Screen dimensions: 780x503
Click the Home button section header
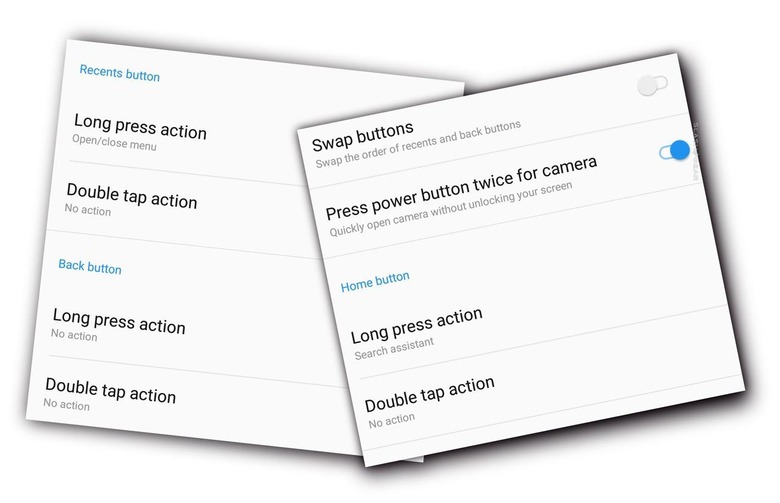pyautogui.click(x=375, y=282)
